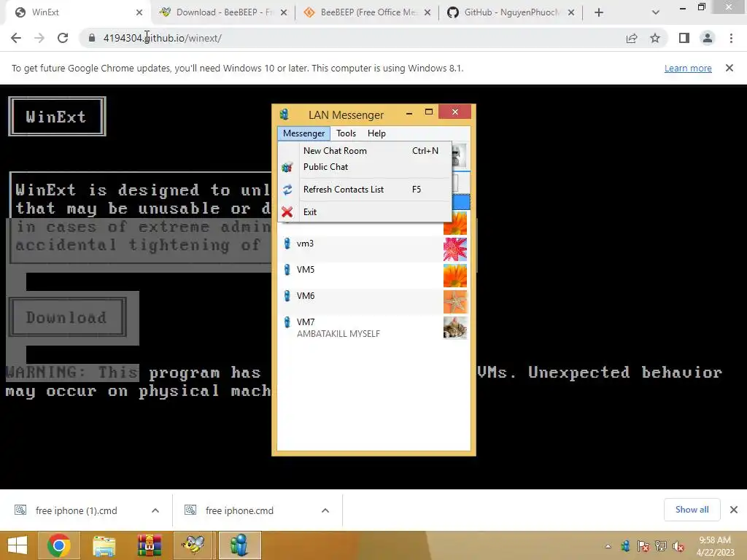Click the WinExt logo heading
Image resolution: width=747 pixels, height=560 pixels.
tap(57, 117)
